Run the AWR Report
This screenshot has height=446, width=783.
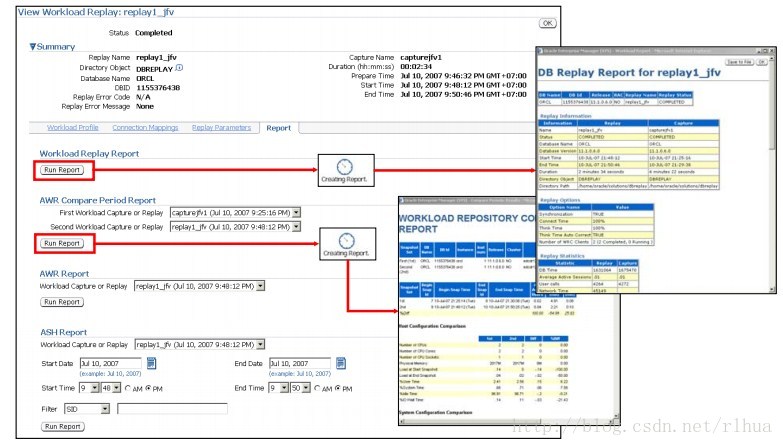pos(62,302)
